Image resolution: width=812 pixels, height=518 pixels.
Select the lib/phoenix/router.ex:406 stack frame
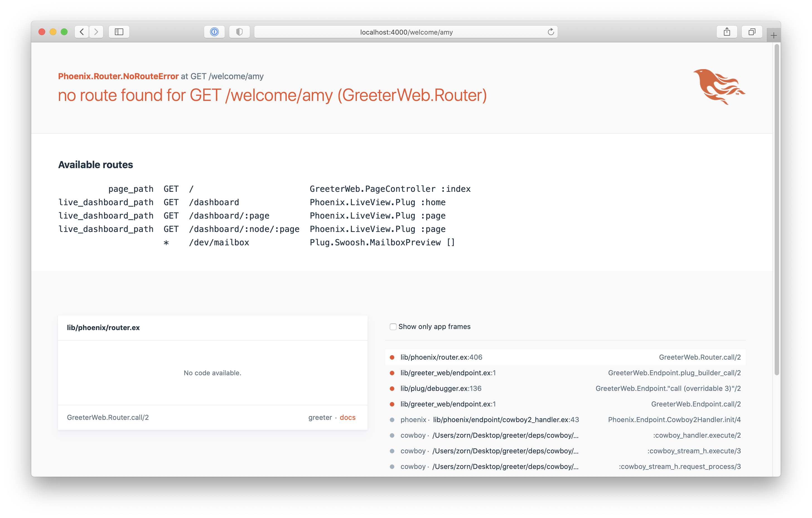[x=441, y=357]
